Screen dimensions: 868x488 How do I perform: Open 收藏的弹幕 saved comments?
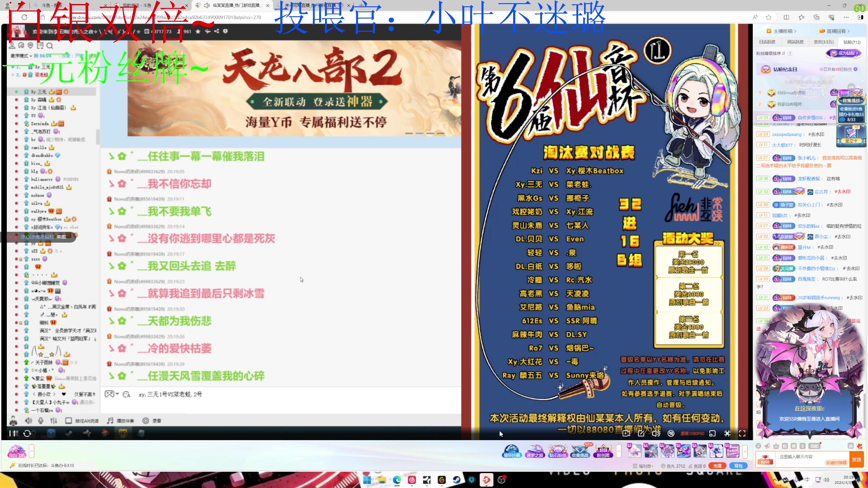click(836, 463)
